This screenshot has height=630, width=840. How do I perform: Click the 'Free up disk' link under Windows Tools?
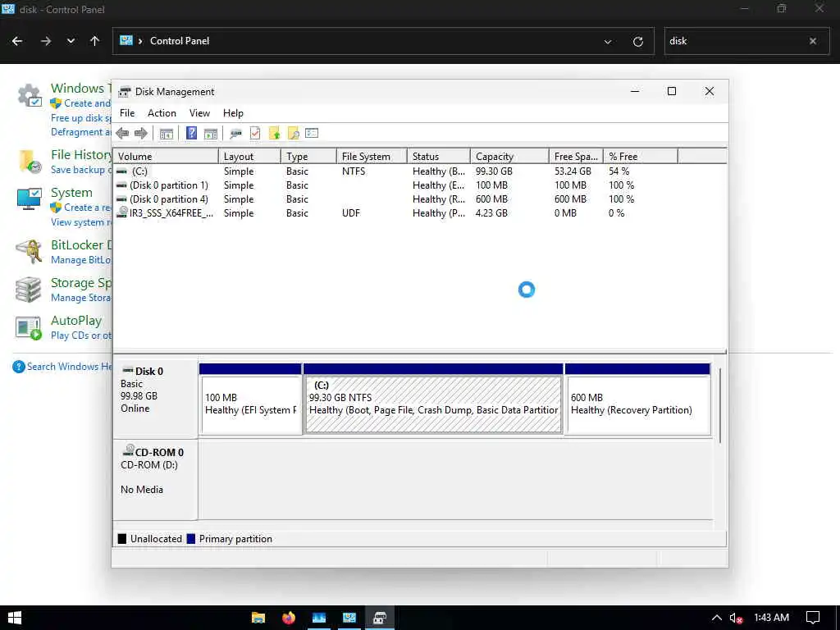tap(81, 118)
